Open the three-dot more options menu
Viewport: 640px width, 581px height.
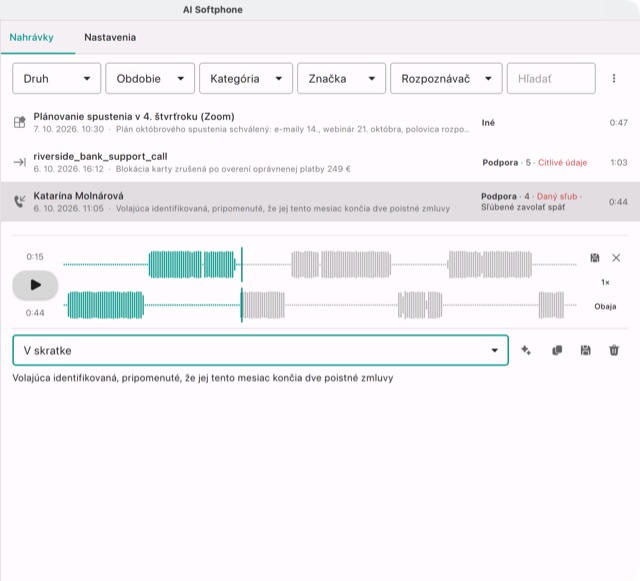tap(614, 78)
